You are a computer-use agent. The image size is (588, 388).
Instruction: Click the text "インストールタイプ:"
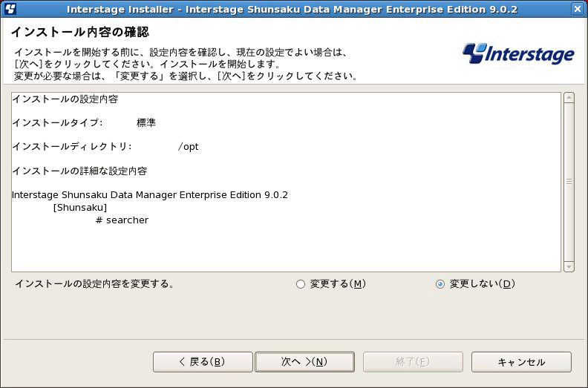[57, 122]
